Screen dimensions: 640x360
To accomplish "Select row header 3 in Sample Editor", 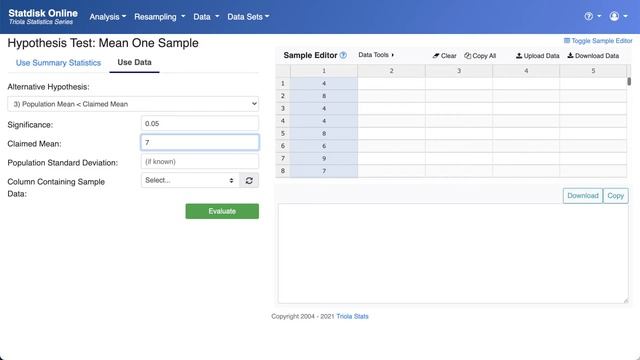I will coord(283,108).
